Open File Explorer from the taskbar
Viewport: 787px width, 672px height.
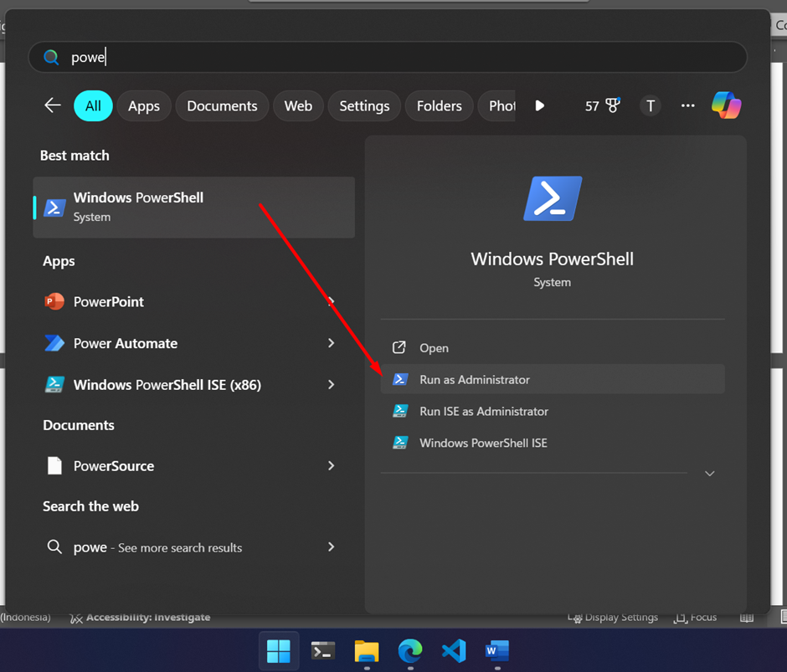pos(367,651)
